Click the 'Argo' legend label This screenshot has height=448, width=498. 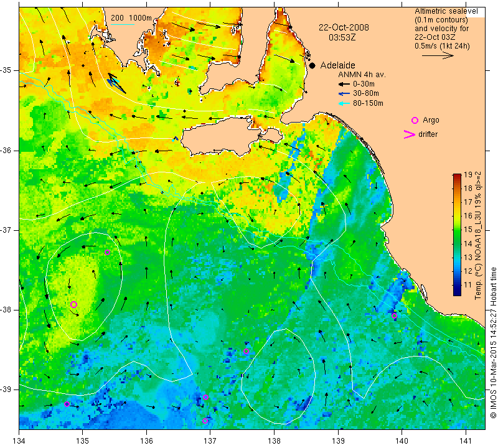point(431,120)
